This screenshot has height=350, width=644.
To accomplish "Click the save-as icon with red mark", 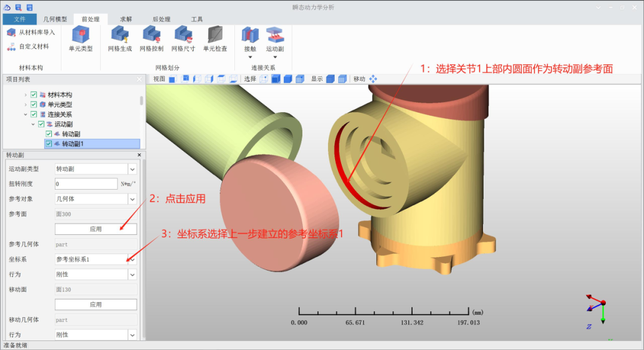I will (x=18, y=7).
